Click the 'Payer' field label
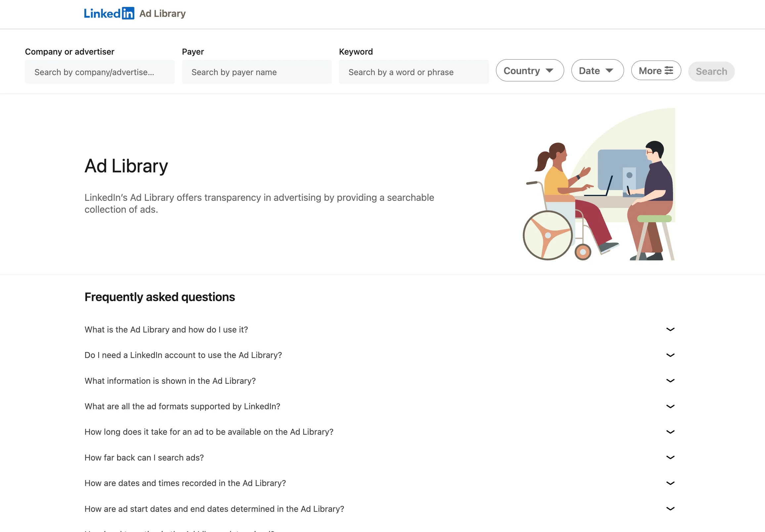This screenshot has height=532, width=765. pyautogui.click(x=193, y=52)
